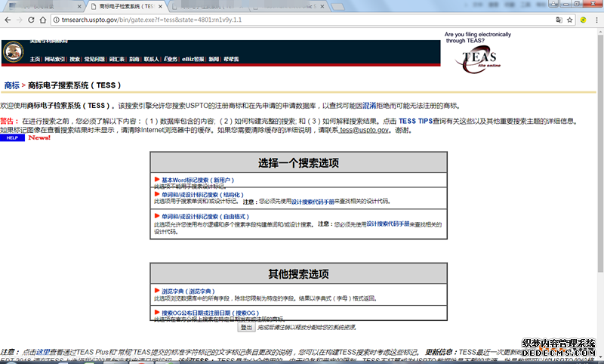Go to the browser home page icon
Screen dimensions: 604x364
pos(43,20)
